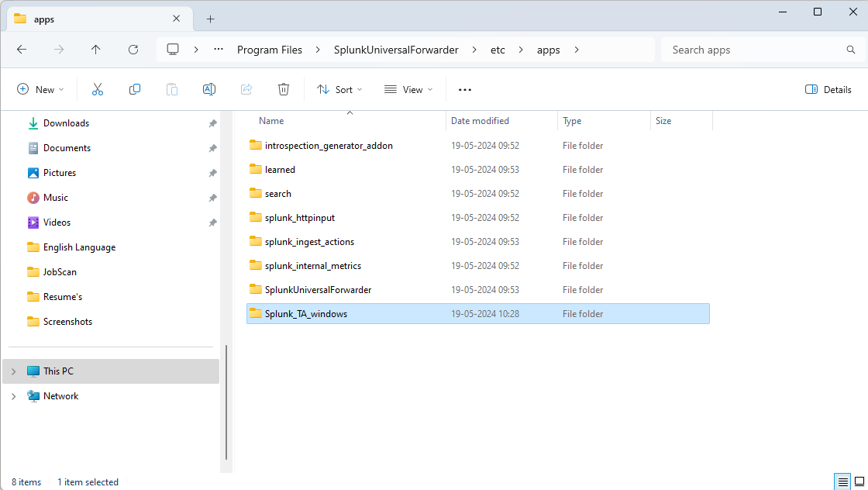Open Music in the sidebar
The image size is (868, 490).
click(56, 198)
